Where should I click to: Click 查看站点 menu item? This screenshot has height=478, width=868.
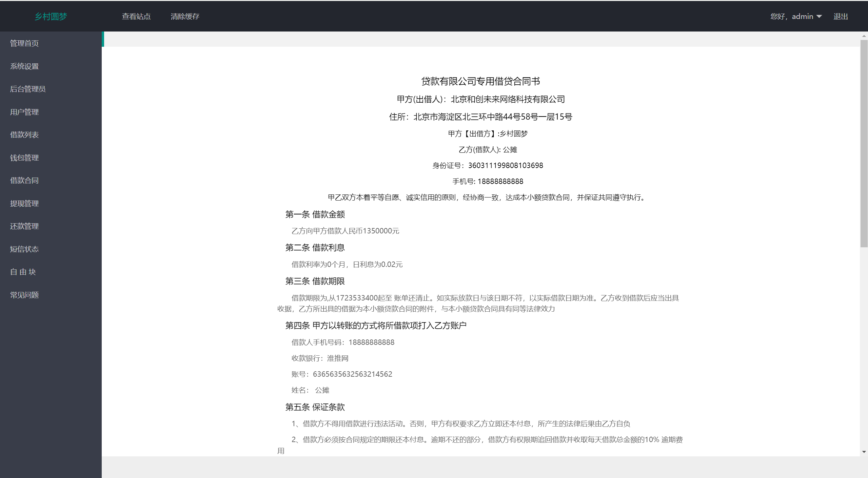click(x=135, y=16)
